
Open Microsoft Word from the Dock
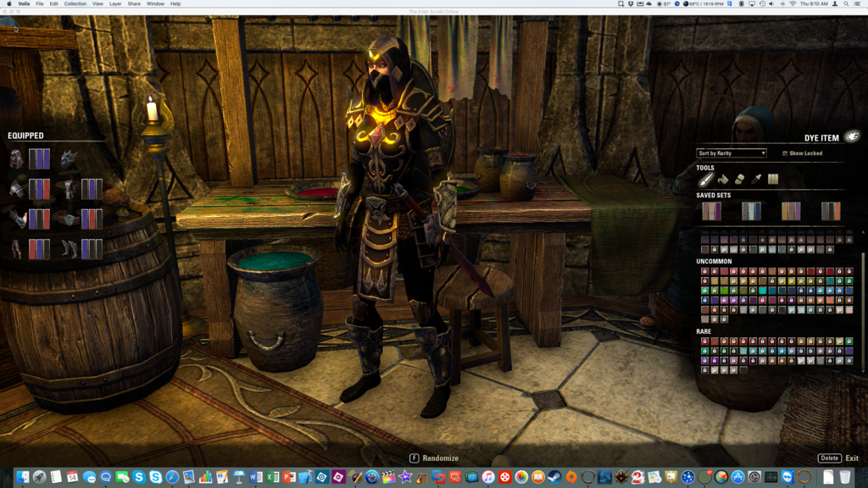(256, 477)
